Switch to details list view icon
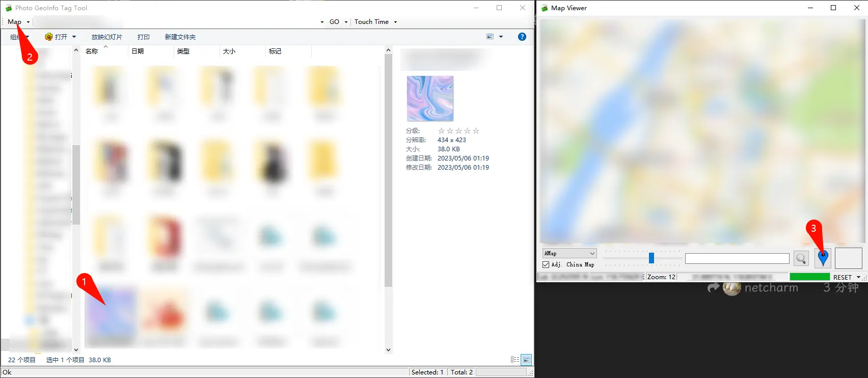Image resolution: width=868 pixels, height=378 pixels. tap(515, 360)
